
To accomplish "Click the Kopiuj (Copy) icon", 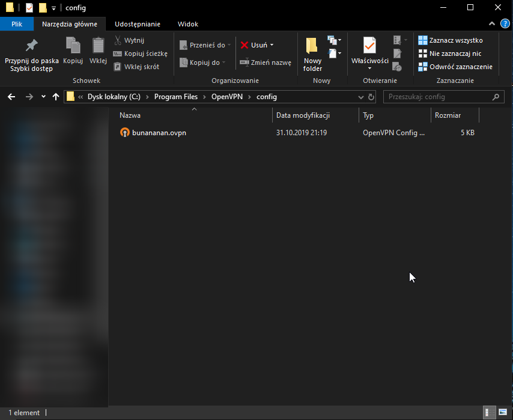I will pyautogui.click(x=73, y=46).
